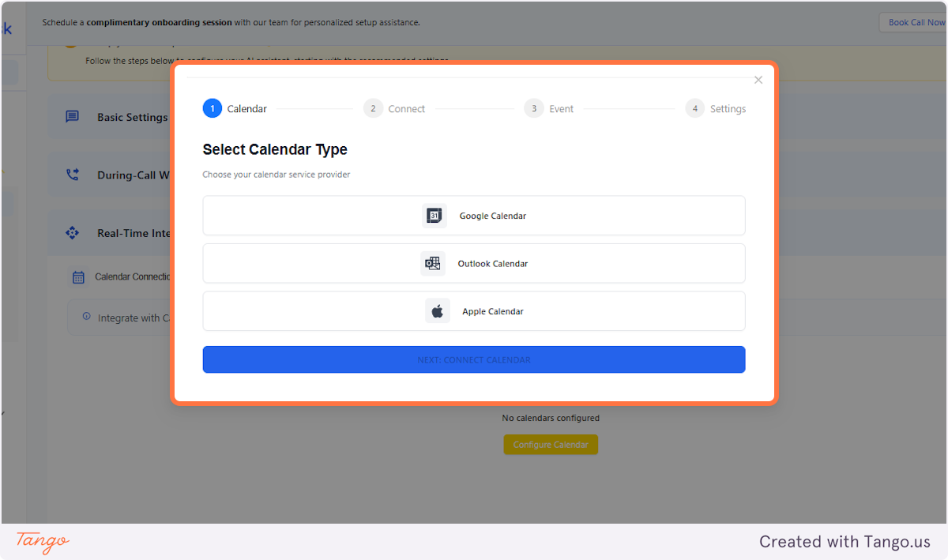Image resolution: width=948 pixels, height=560 pixels.
Task: Pick the Apple Calendar option
Action: coord(474,311)
